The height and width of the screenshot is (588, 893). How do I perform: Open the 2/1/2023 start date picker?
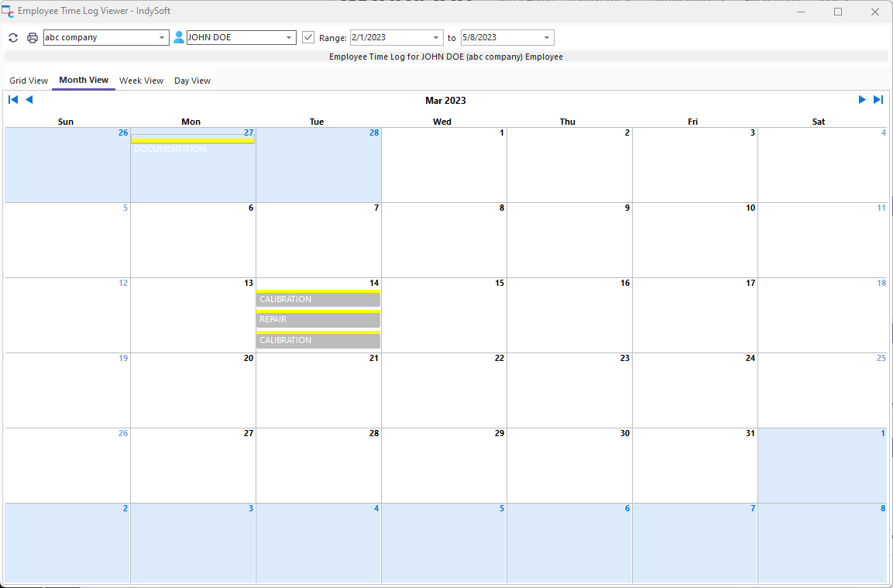436,38
